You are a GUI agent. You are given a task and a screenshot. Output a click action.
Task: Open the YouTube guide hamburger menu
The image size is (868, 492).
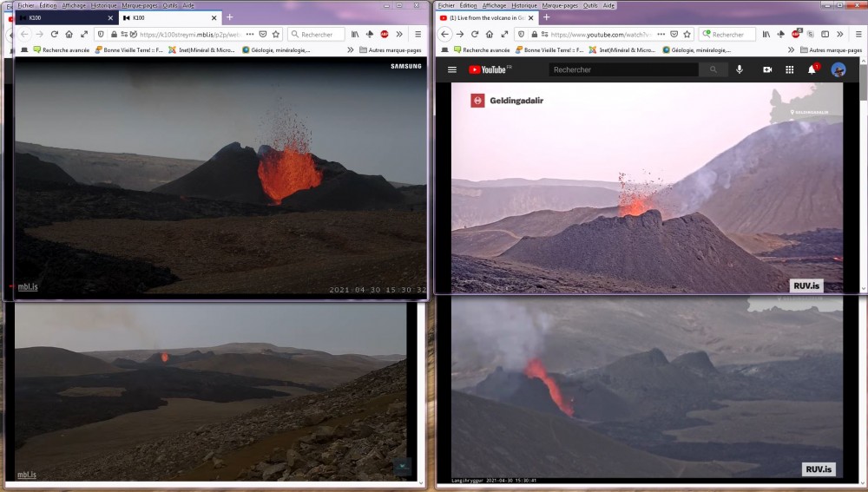[x=451, y=69]
